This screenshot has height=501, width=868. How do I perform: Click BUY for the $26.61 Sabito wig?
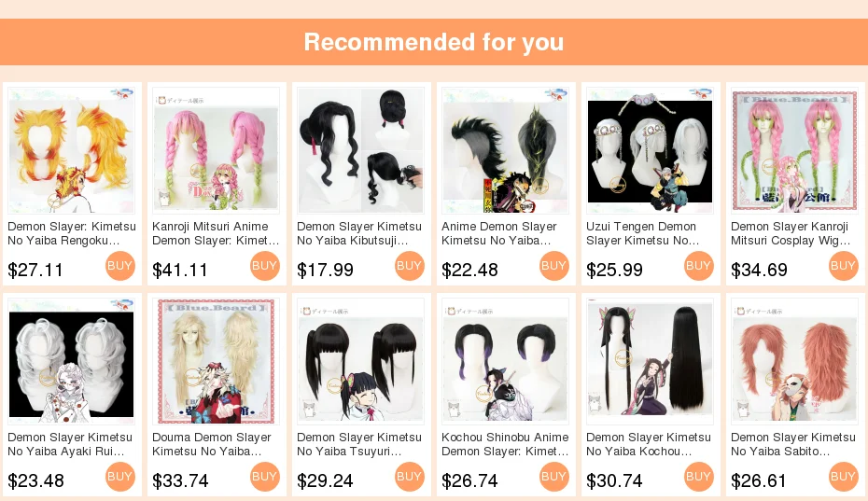coord(844,477)
